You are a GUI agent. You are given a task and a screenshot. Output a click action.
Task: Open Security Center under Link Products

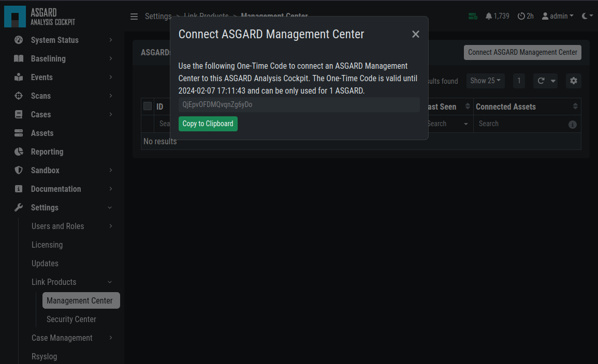71,319
